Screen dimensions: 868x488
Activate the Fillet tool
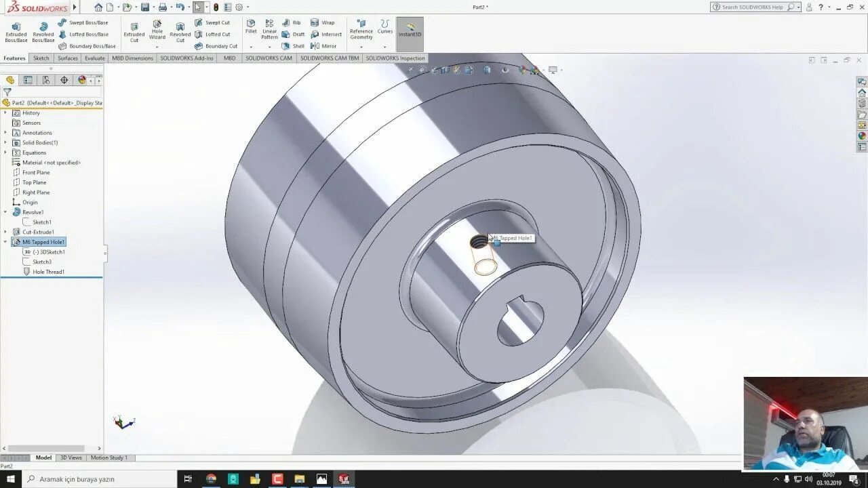[250, 30]
